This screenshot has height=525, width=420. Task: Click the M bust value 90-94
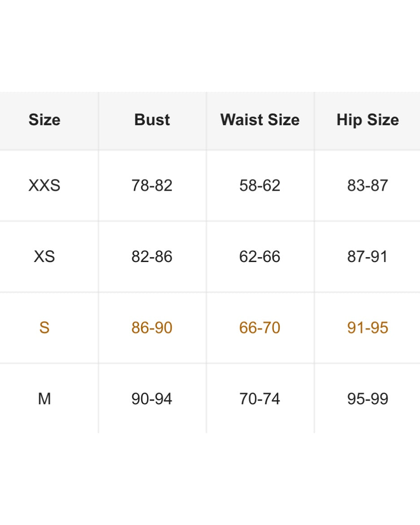(x=152, y=399)
